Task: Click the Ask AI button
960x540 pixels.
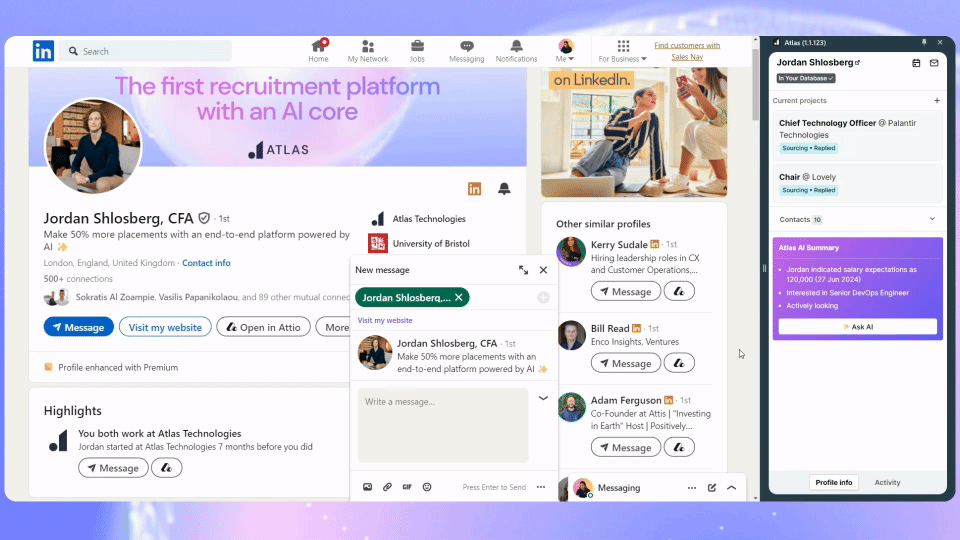Action: click(857, 327)
